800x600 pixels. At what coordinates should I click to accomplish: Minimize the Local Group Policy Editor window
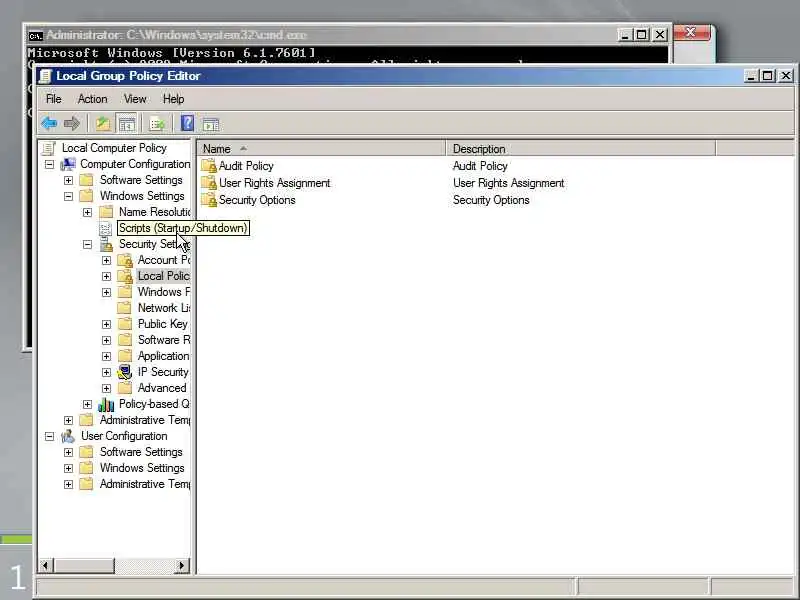[x=751, y=76]
